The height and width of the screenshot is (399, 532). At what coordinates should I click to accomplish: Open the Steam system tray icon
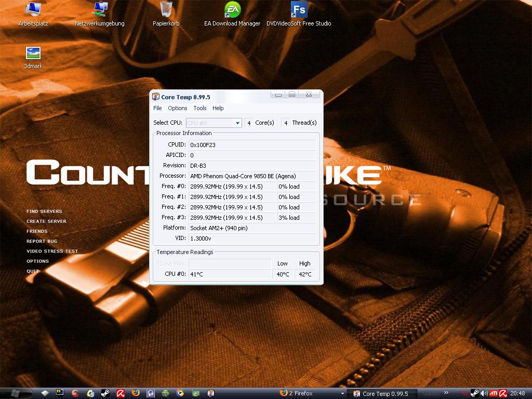pos(475,394)
